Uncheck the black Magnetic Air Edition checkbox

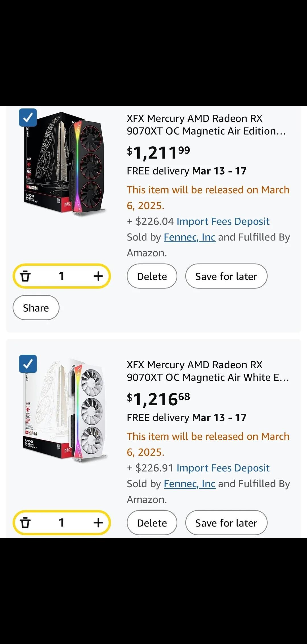(x=28, y=118)
